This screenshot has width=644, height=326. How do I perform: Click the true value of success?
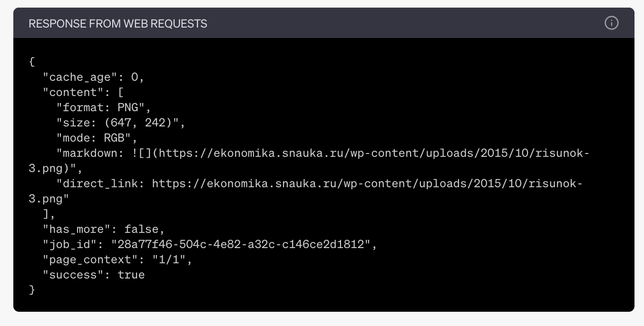coord(131,275)
